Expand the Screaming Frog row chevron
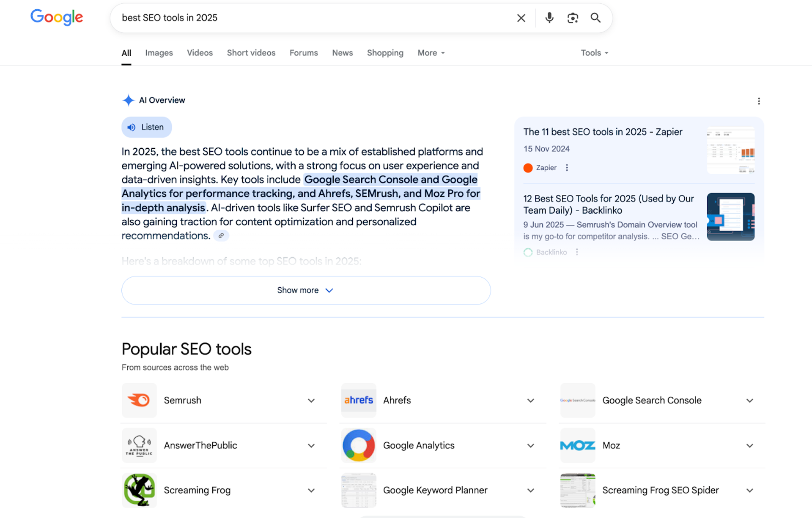The height and width of the screenshot is (518, 812). click(x=311, y=491)
